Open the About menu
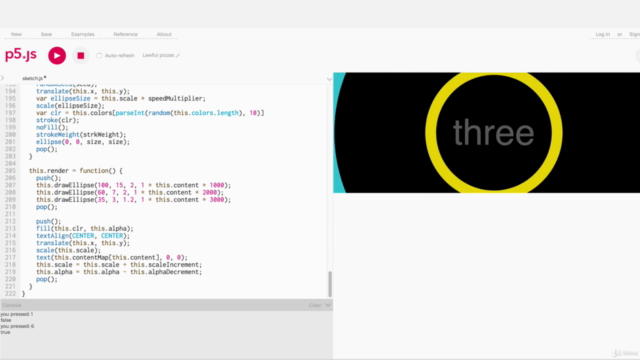 click(164, 34)
